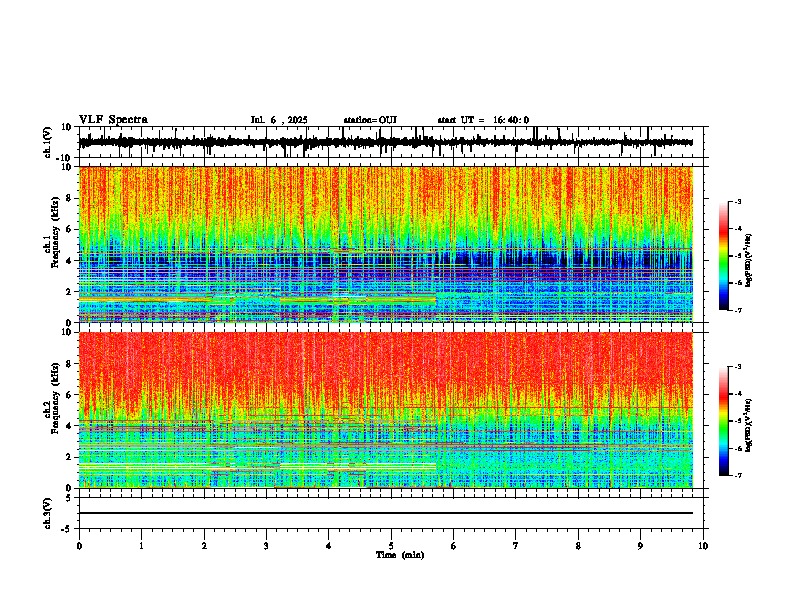Click the "-7" label on ch.2 color bar

click(737, 475)
